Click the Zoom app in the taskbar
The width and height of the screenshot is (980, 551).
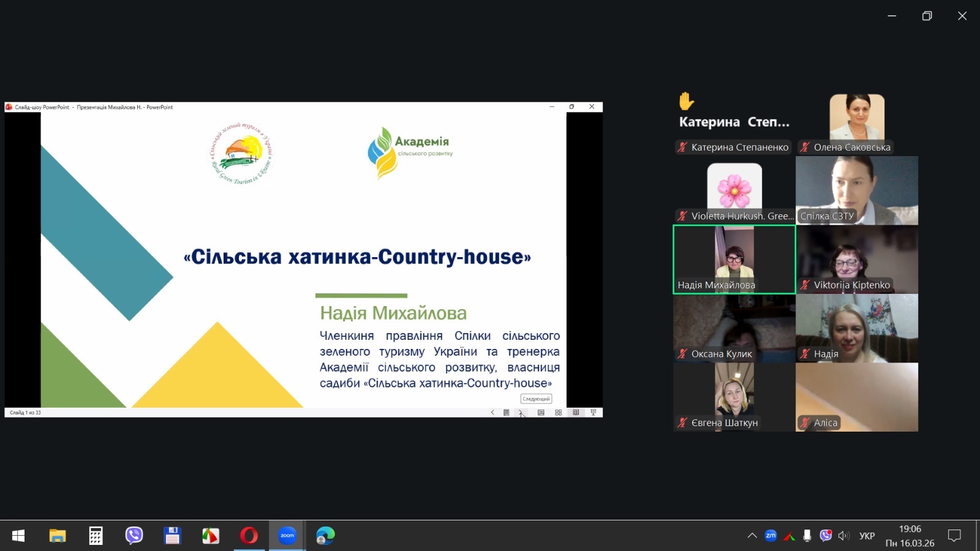tap(287, 536)
